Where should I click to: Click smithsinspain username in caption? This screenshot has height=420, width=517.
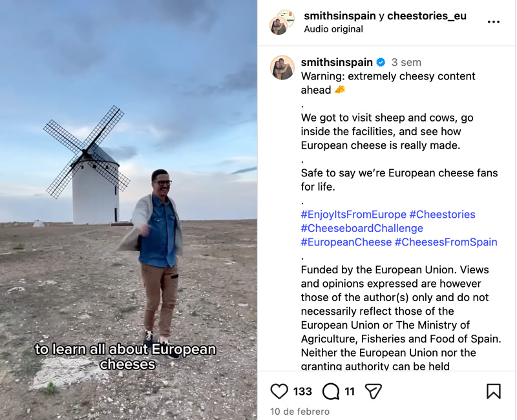tap(337, 62)
